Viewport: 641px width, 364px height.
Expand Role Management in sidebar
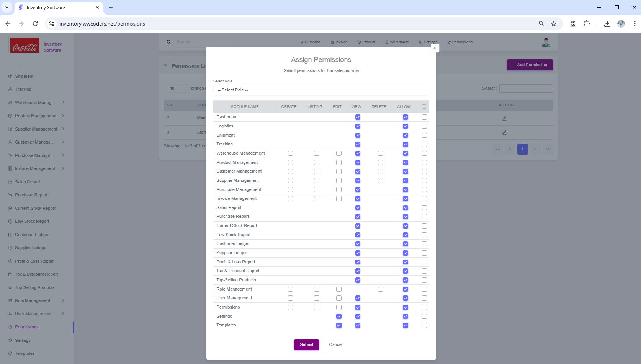[x=63, y=300]
